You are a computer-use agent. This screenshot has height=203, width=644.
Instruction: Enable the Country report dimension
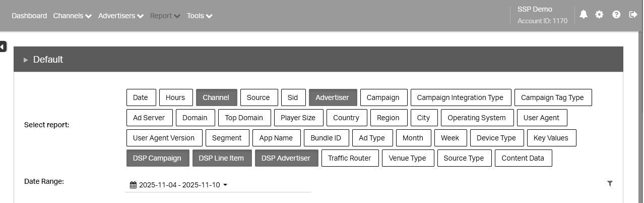(x=346, y=118)
